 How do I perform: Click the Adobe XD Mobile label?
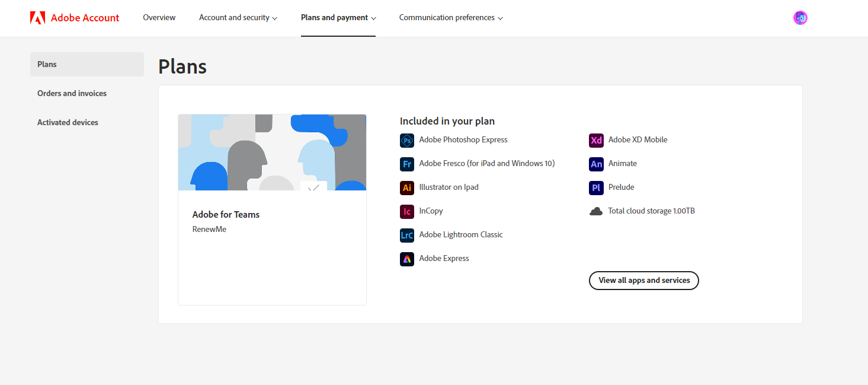(638, 140)
